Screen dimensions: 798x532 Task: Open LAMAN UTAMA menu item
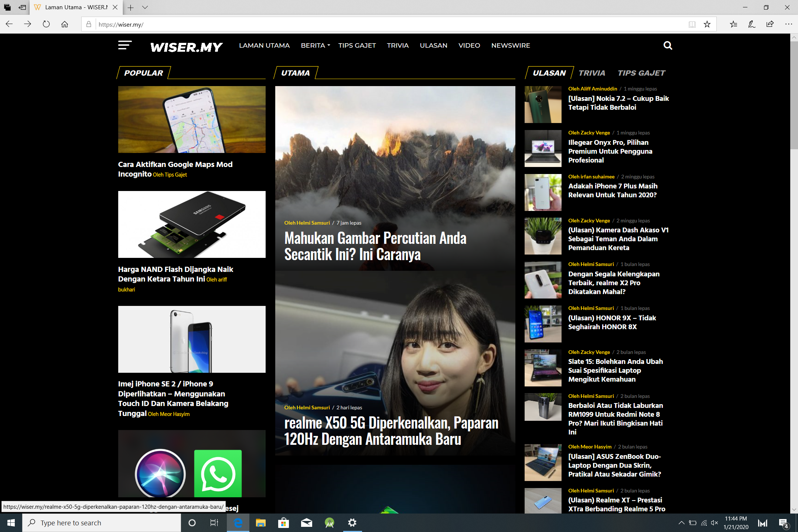point(264,45)
